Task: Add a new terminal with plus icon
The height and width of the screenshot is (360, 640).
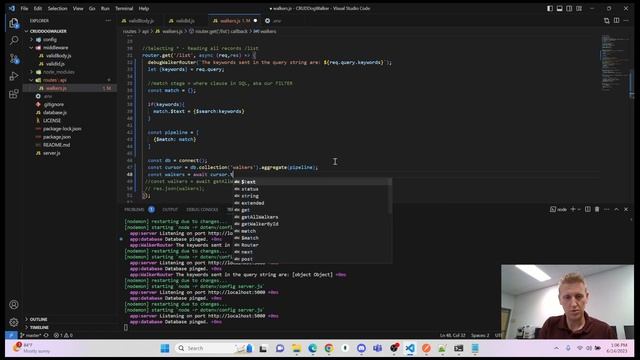Action: click(573, 209)
